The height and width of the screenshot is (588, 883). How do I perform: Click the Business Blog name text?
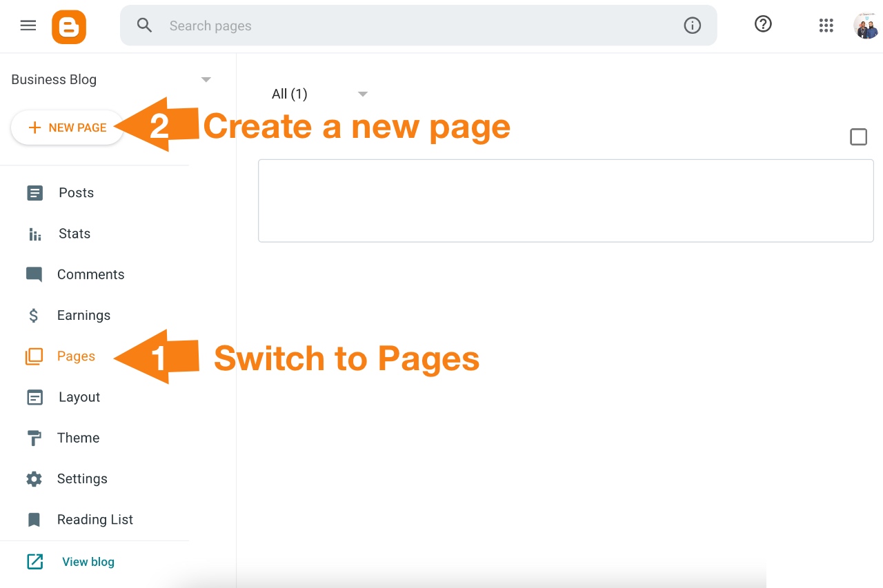point(54,79)
